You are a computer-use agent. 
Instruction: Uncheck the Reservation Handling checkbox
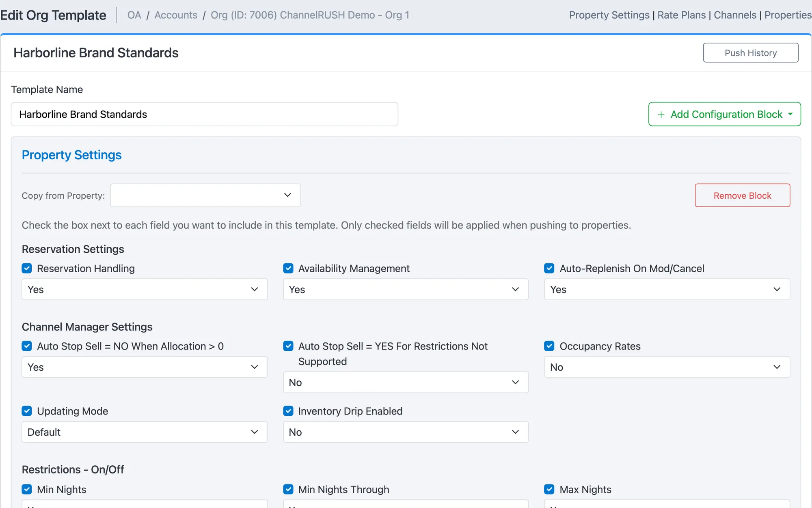pyautogui.click(x=27, y=268)
